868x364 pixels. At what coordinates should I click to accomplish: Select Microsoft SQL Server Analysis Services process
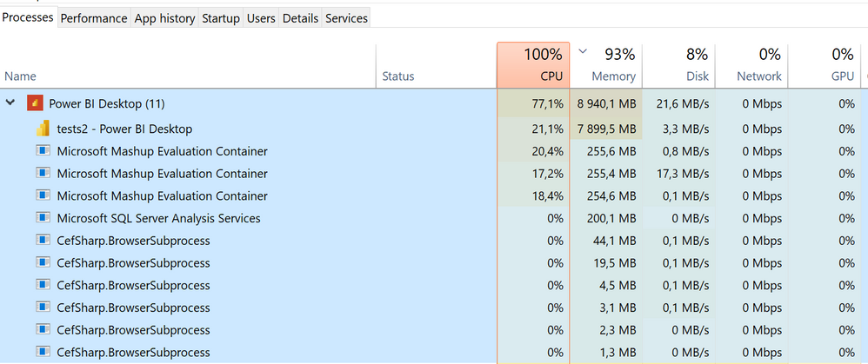click(434, 218)
